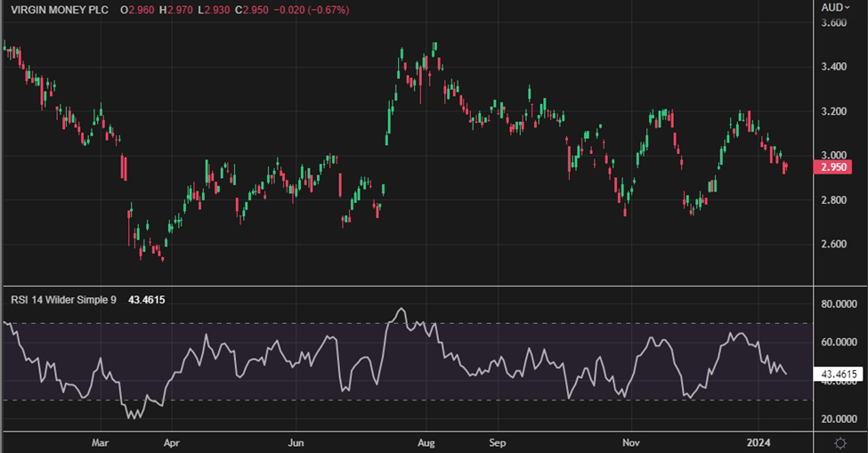Click the 2024 label on time axis
Screen dimensions: 868x453
point(758,442)
